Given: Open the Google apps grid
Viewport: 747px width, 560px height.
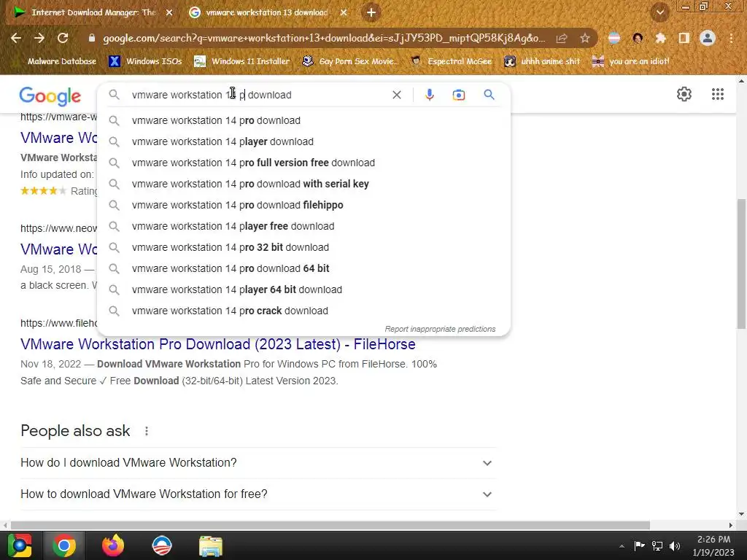Looking at the screenshot, I should (718, 94).
